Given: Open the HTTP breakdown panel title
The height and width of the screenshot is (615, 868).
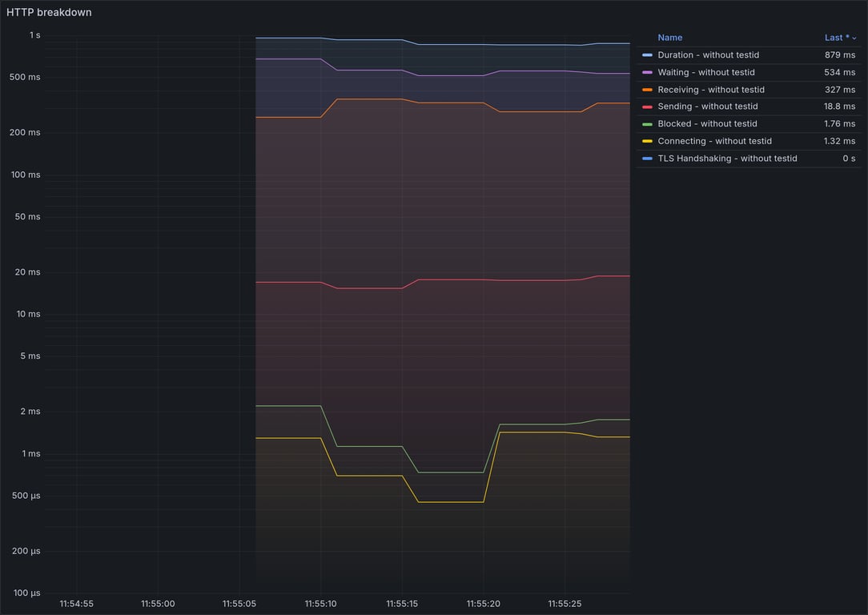Looking at the screenshot, I should pyautogui.click(x=49, y=12).
